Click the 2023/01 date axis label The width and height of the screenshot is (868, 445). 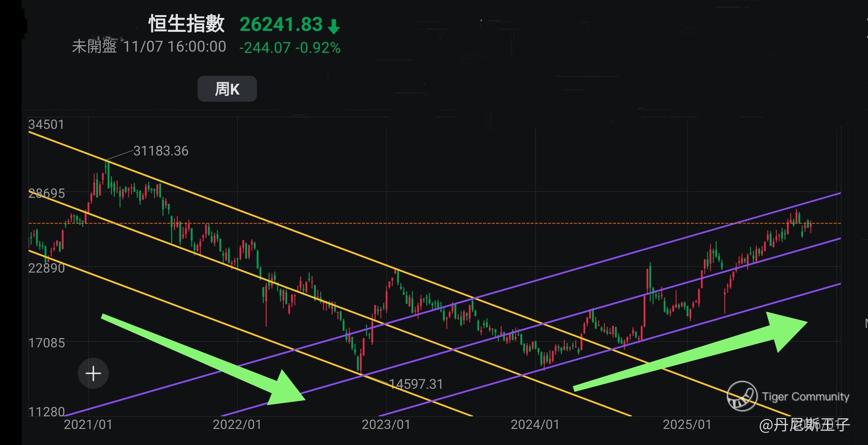(x=386, y=425)
